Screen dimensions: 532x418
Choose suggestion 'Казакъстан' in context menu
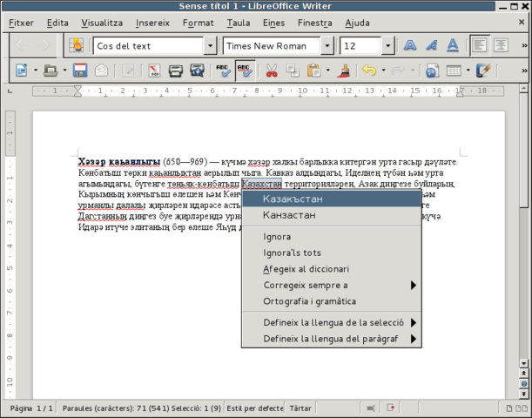293,199
